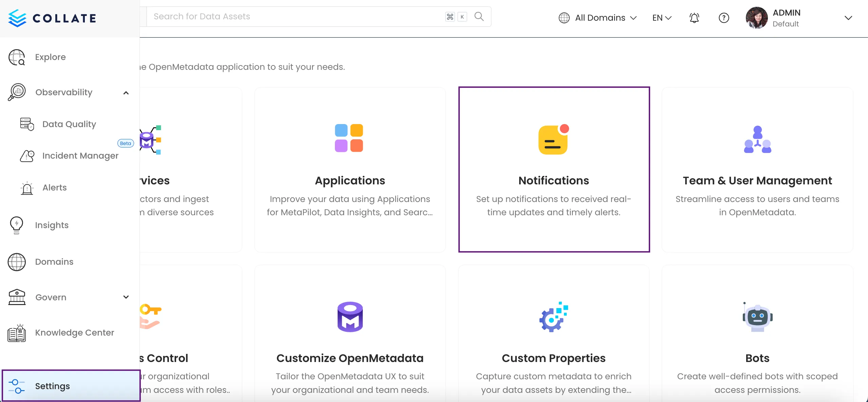
Task: Click the Collate logo
Action: click(53, 18)
